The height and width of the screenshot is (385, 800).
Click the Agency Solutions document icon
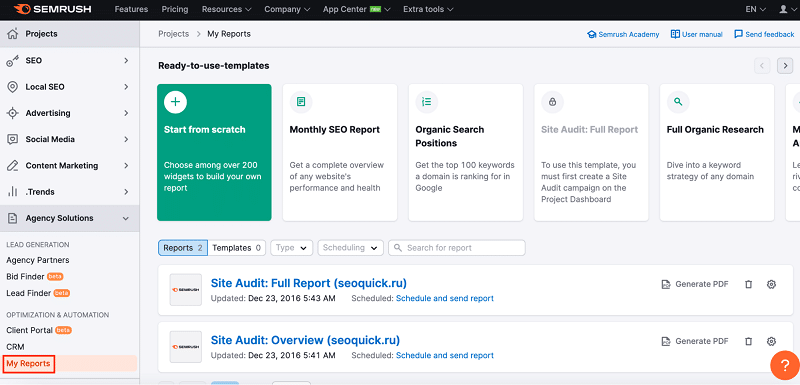[x=13, y=218]
